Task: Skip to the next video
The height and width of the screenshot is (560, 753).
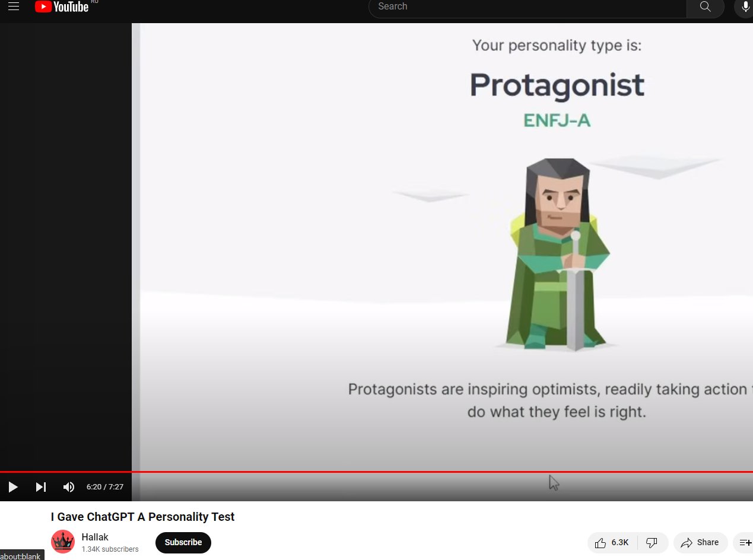Action: click(40, 487)
